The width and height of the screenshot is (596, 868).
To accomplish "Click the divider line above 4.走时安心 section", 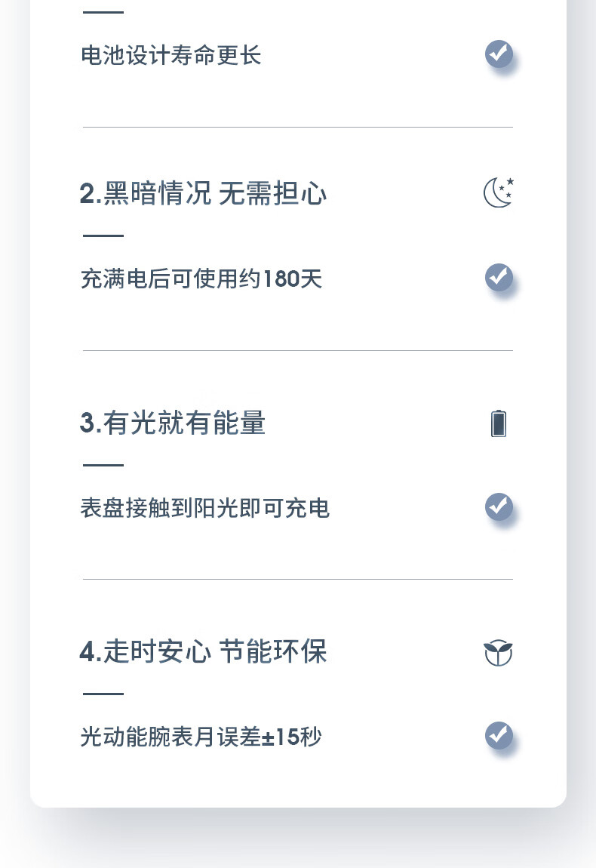I will point(297,579).
